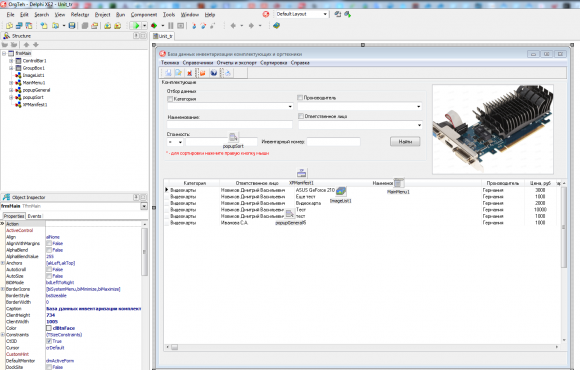Click the Save floppy disk toolbar icon
This screenshot has height=370, width=580.
tap(72, 26)
